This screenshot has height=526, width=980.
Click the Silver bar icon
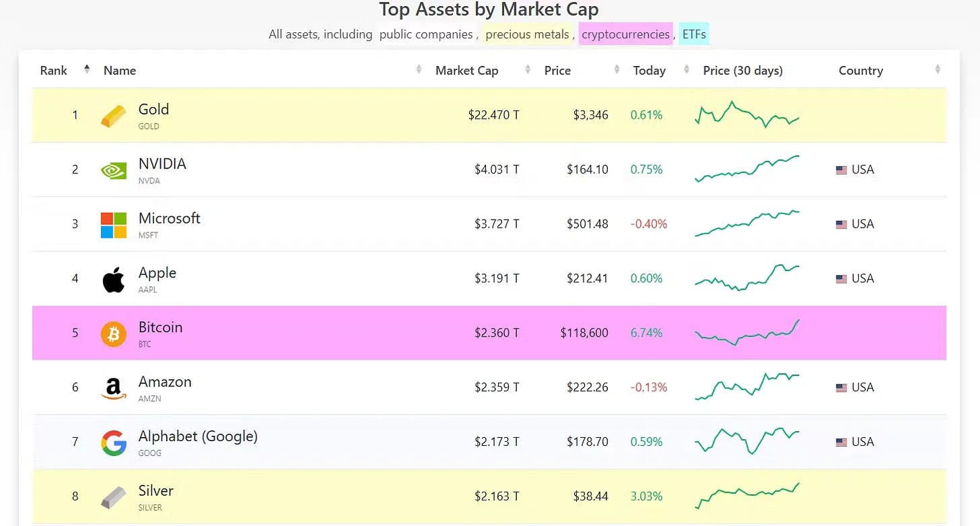tap(113, 498)
